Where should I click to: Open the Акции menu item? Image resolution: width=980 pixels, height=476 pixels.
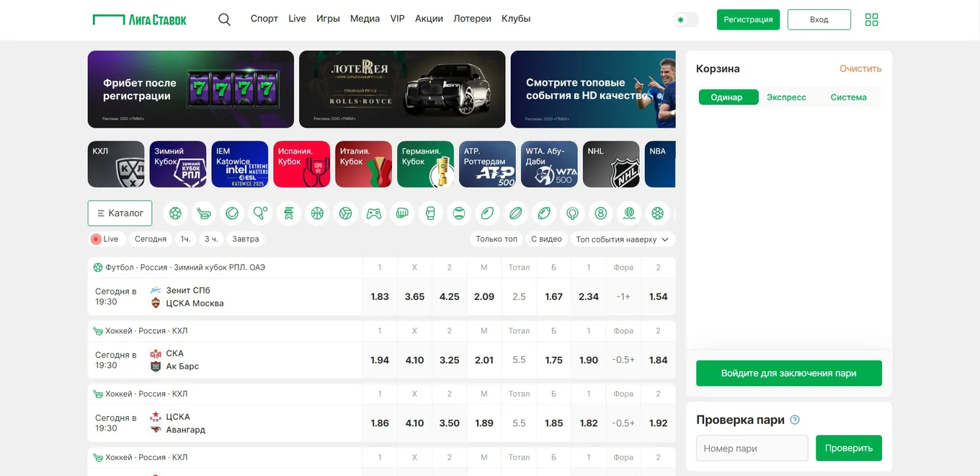pos(429,19)
